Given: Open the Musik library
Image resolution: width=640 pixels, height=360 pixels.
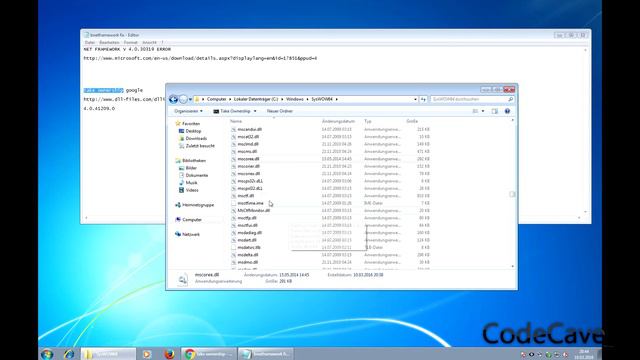Looking at the screenshot, I should click(191, 182).
